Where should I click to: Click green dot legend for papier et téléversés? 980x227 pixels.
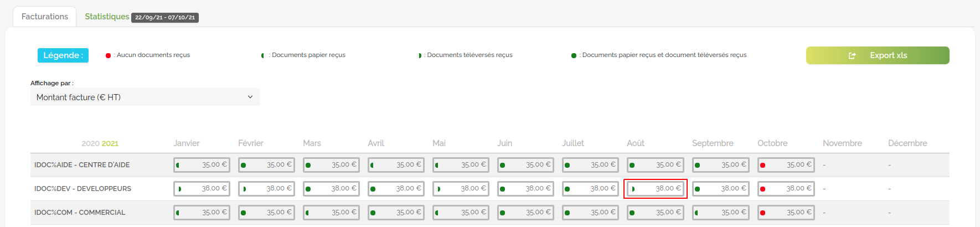pos(574,55)
